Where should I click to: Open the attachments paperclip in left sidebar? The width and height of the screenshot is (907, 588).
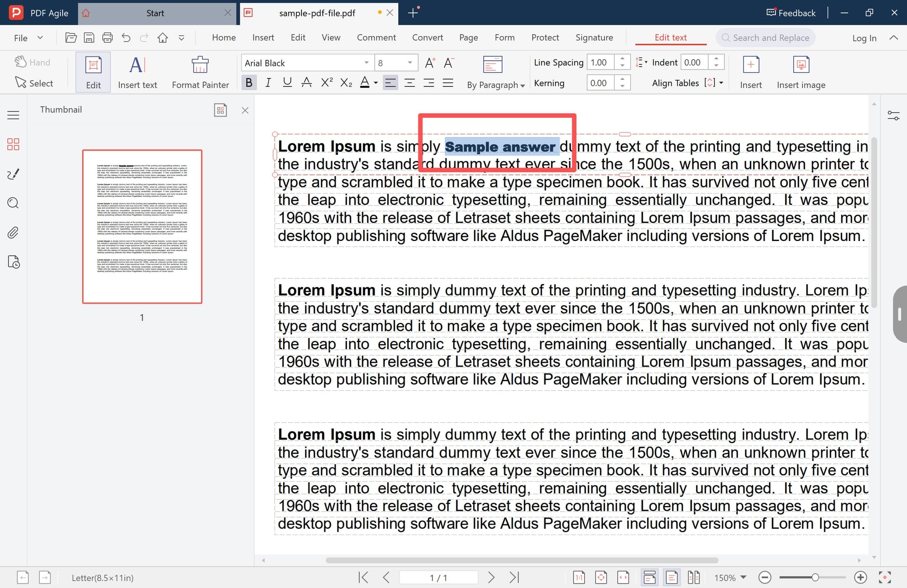point(13,233)
